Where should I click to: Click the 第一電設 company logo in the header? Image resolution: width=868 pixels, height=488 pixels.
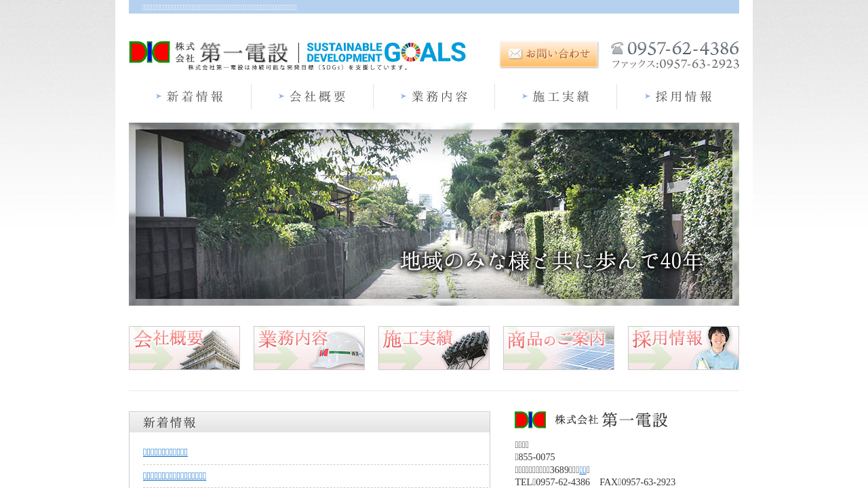tap(209, 53)
